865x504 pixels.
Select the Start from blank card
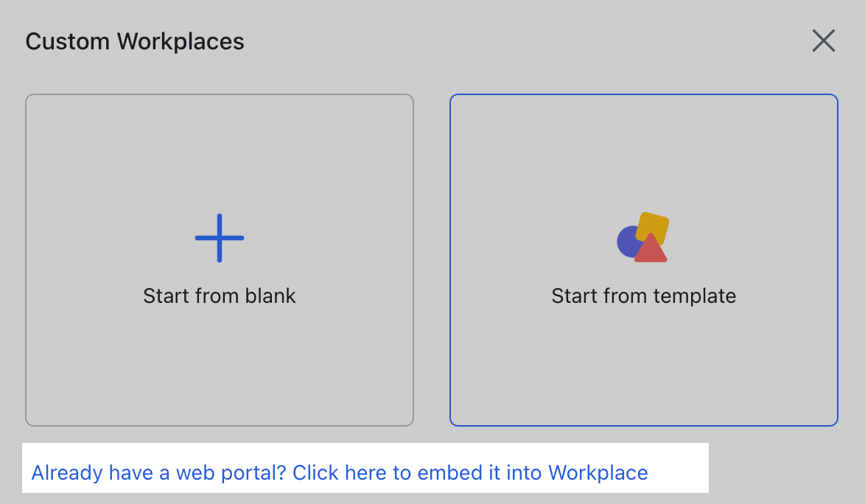pos(219,260)
